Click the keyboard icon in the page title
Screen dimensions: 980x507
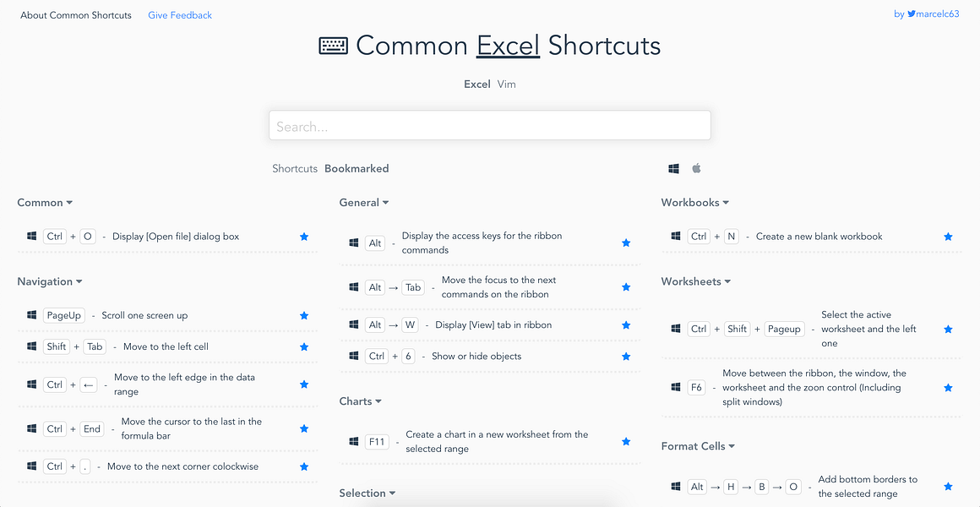pyautogui.click(x=334, y=45)
